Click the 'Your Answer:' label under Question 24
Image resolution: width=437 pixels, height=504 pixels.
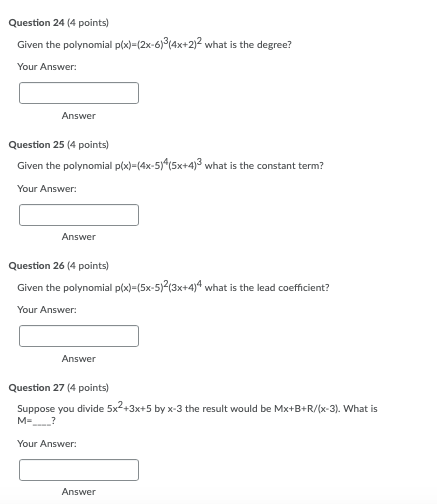[47, 67]
